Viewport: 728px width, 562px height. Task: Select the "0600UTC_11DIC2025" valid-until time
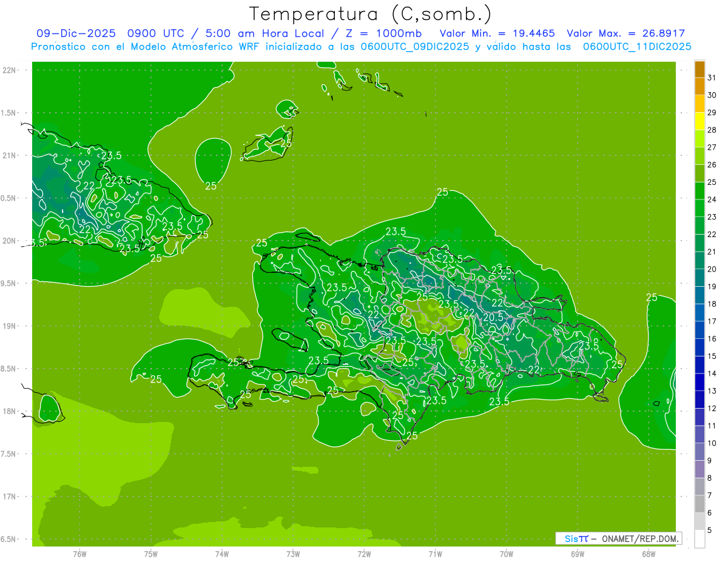pos(637,47)
